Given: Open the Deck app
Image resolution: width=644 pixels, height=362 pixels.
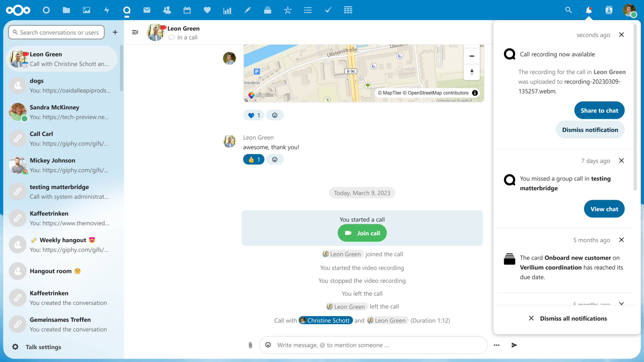Looking at the screenshot, I should [268, 10].
